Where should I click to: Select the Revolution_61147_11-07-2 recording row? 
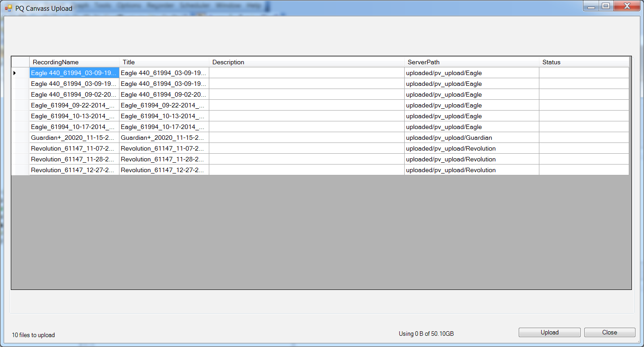click(x=73, y=148)
